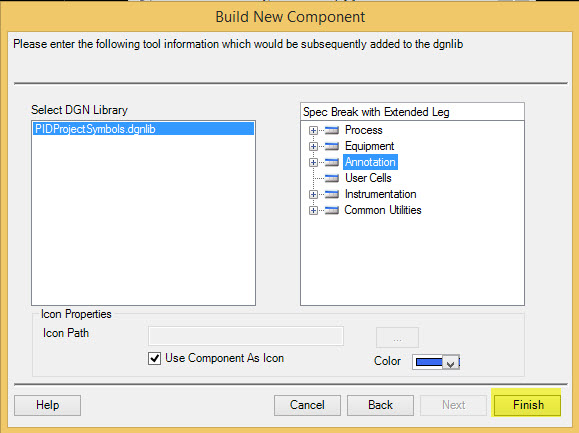This screenshot has height=433, width=579.
Task: Toggle Use Component As Icon checkbox
Action: point(154,358)
